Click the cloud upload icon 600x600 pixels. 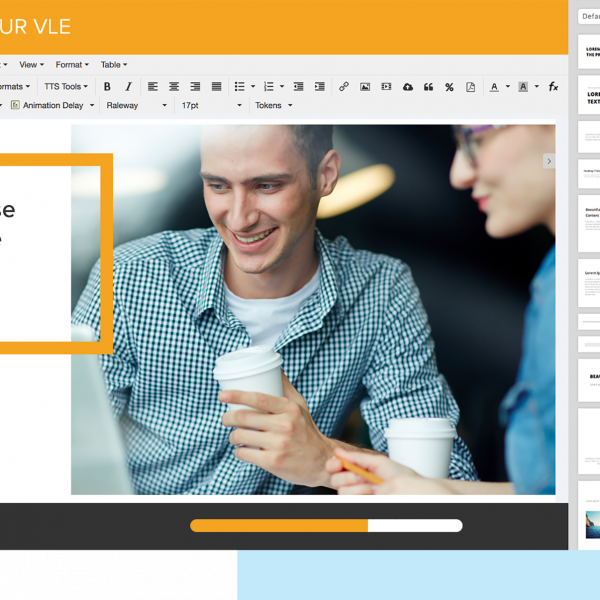408,87
